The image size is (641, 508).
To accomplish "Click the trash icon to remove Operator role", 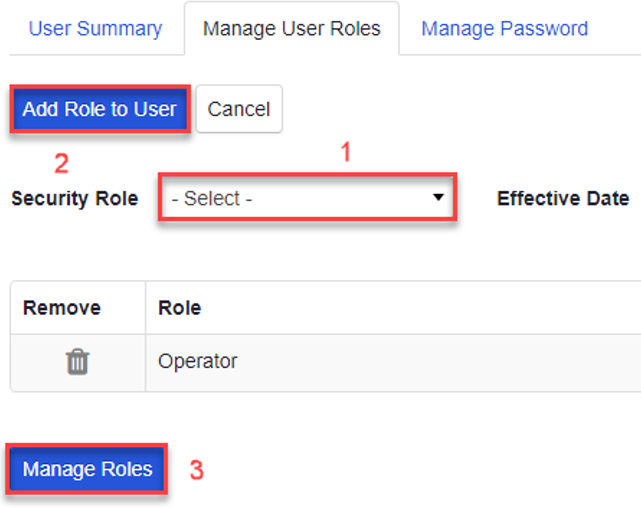I will 77,362.
